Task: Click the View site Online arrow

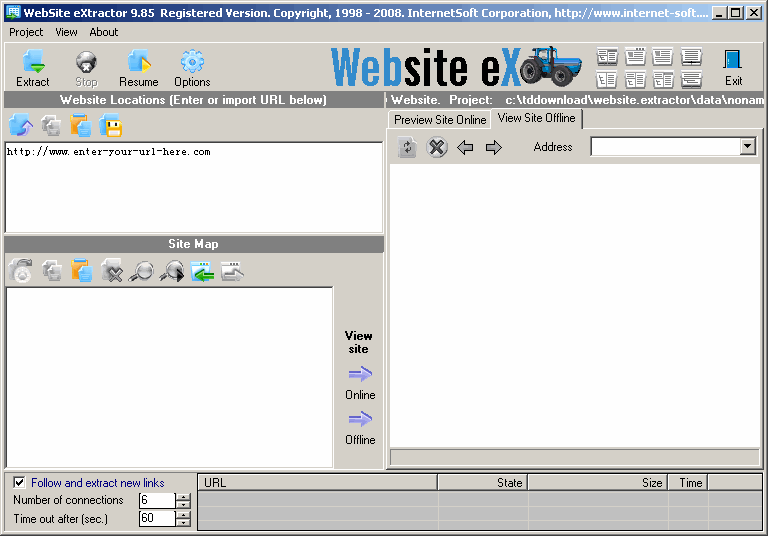Action: tap(360, 375)
